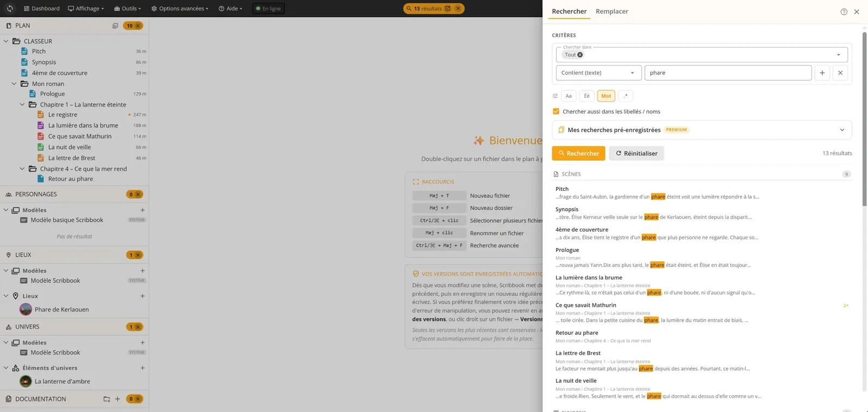Open the 'Contient (texte)' dropdown

point(598,73)
